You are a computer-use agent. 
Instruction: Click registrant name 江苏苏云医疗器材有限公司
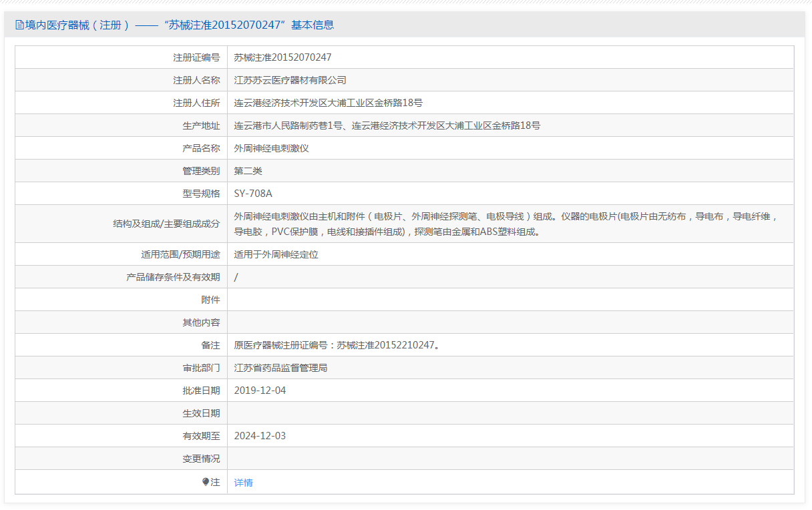click(x=290, y=80)
